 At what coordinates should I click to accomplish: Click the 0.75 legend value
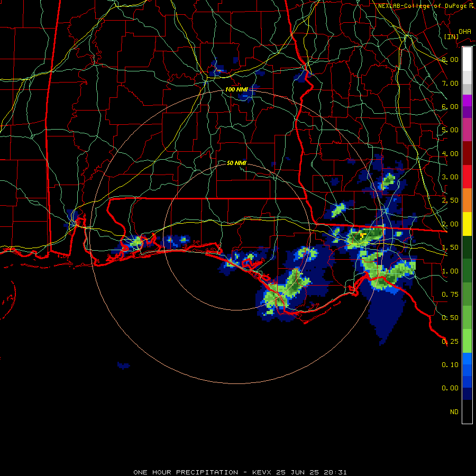point(450,295)
